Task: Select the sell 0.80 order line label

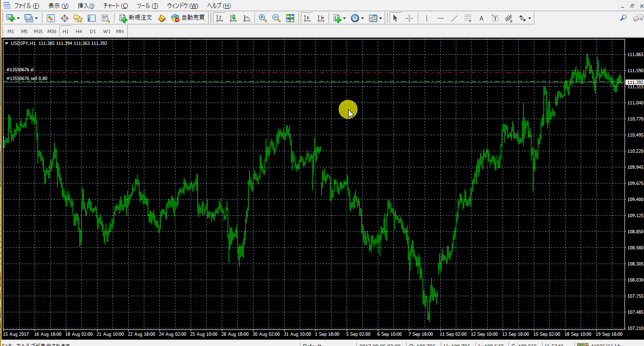Action: point(27,78)
